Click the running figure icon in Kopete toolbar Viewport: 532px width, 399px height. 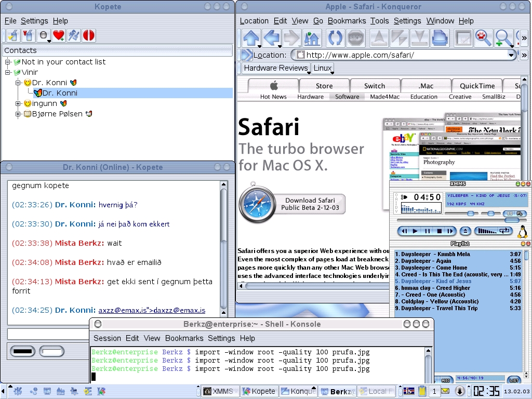(74, 35)
